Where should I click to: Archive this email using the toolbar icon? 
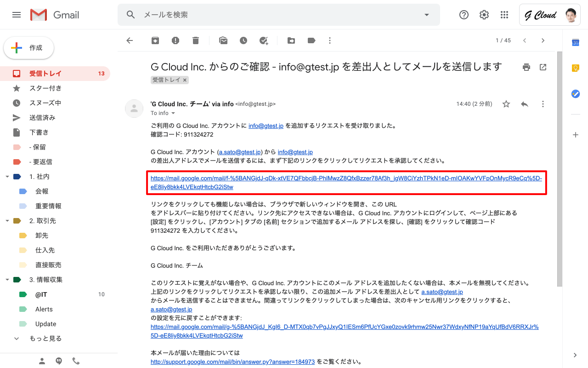click(155, 40)
